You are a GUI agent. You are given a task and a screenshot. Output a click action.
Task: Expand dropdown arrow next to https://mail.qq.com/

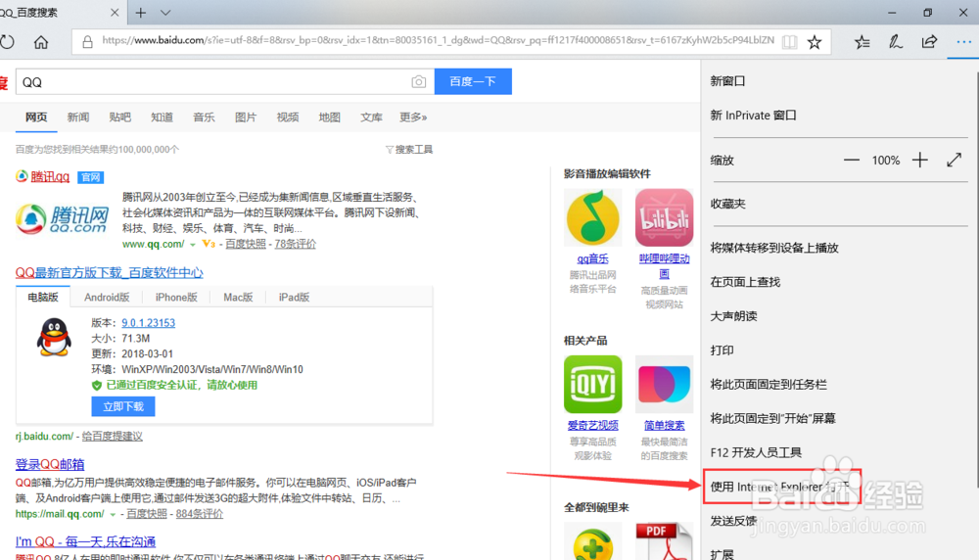click(113, 514)
